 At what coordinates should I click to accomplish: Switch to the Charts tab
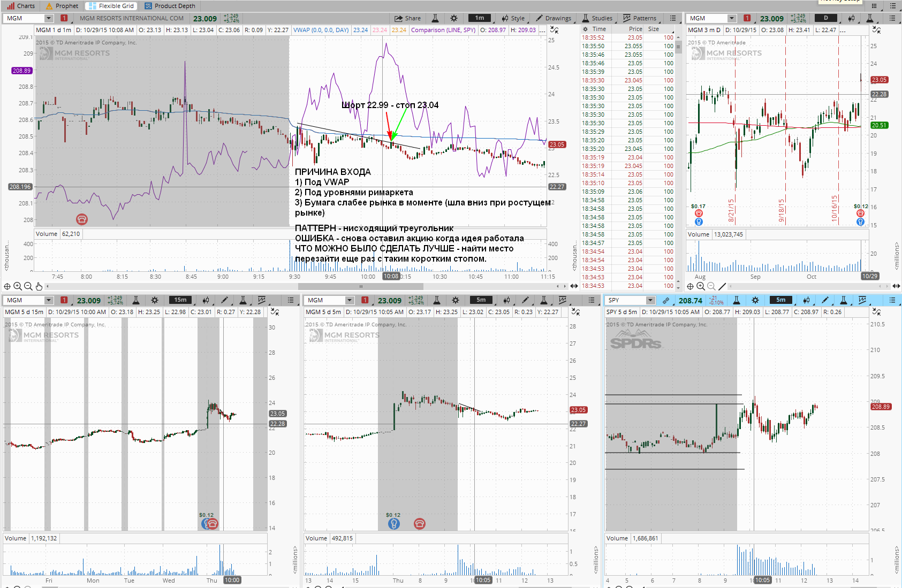(x=21, y=6)
